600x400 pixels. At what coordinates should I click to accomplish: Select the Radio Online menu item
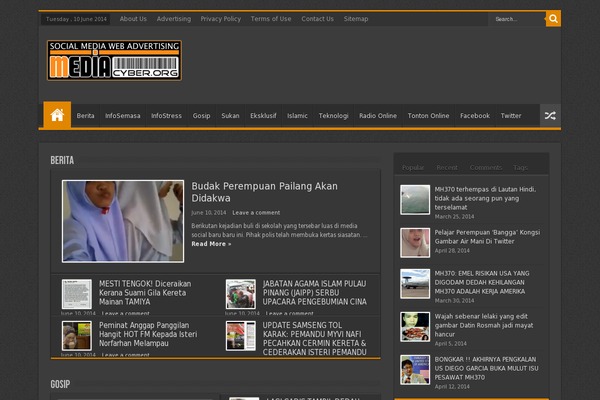[378, 116]
